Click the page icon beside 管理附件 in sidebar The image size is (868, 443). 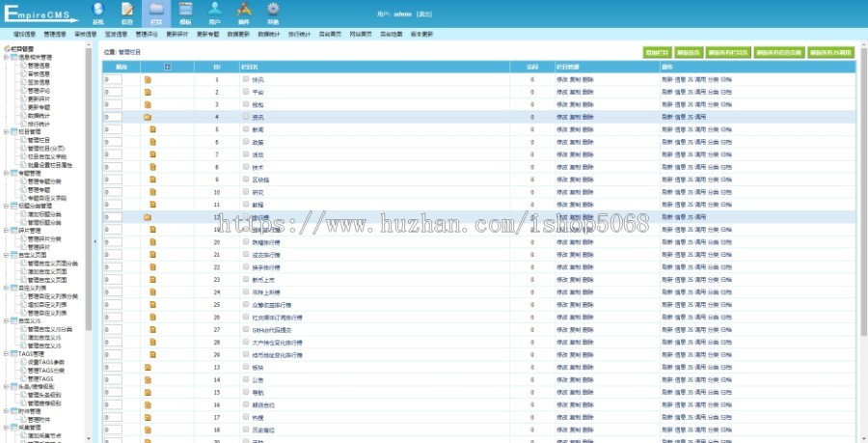click(23, 420)
